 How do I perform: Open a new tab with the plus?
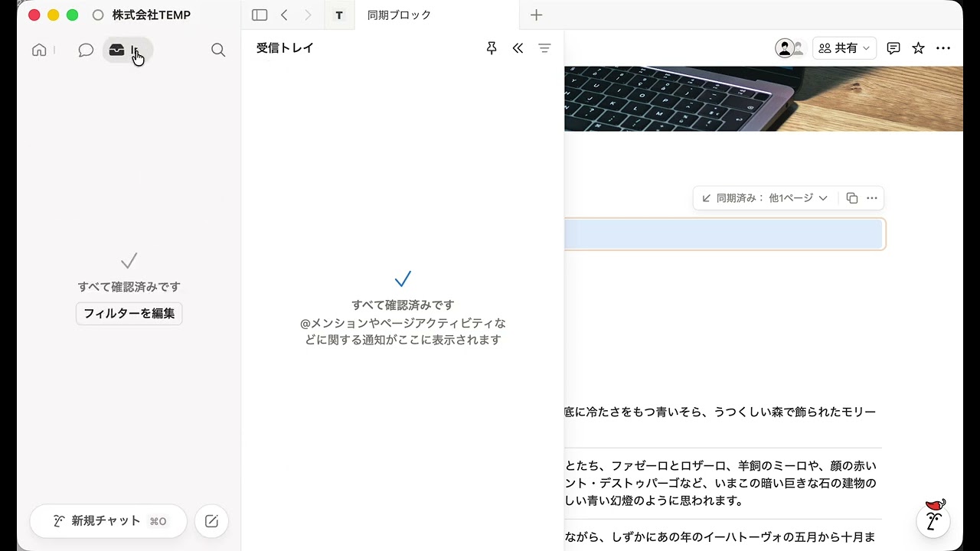pos(537,15)
